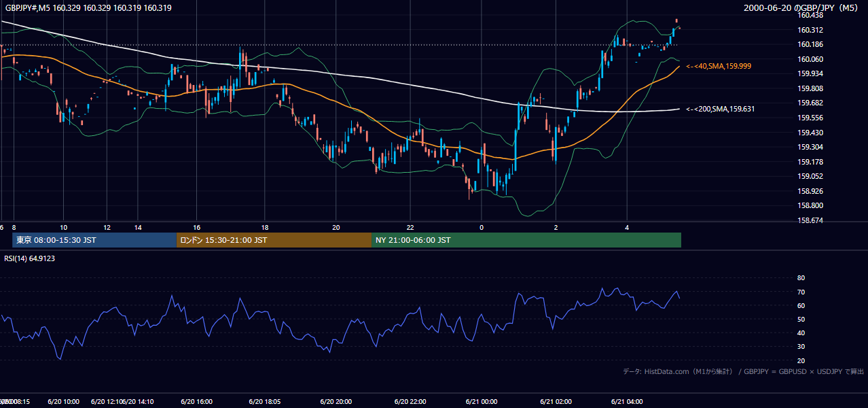
Task: Click price axis value 159.052
Action: point(810,176)
